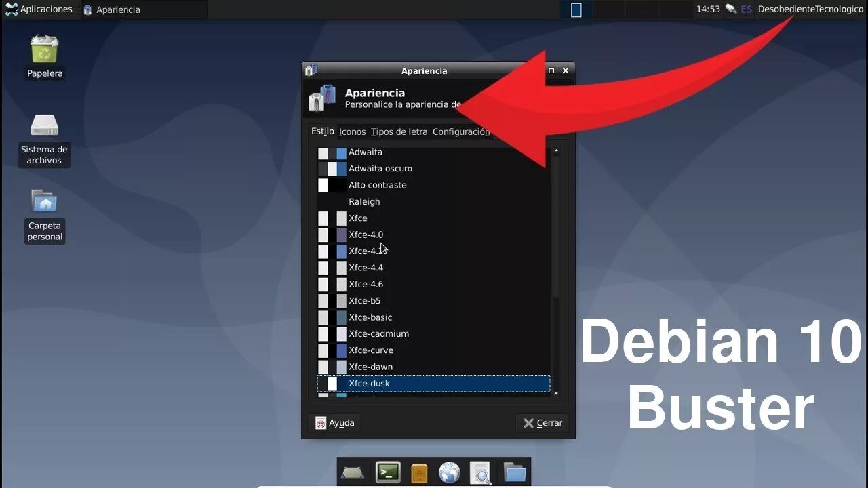Select the highlighted Xfce-dusk theme

pyautogui.click(x=433, y=384)
